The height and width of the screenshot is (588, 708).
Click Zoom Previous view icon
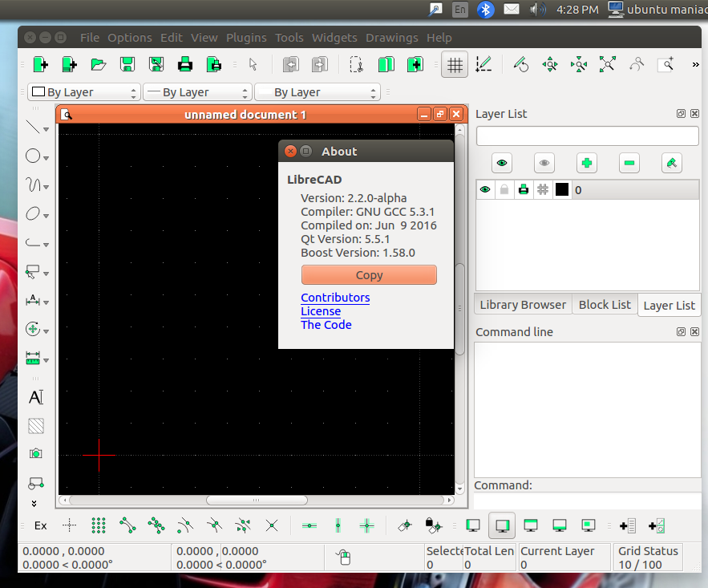pos(637,65)
